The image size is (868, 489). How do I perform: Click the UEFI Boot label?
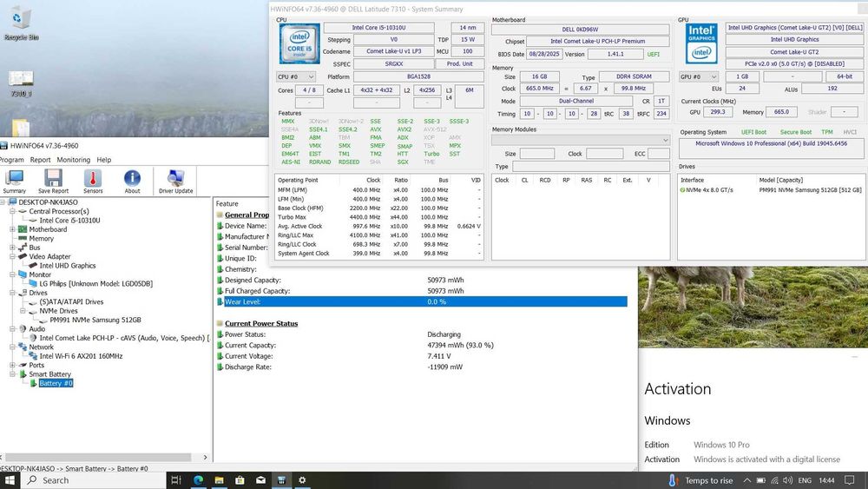pos(753,132)
